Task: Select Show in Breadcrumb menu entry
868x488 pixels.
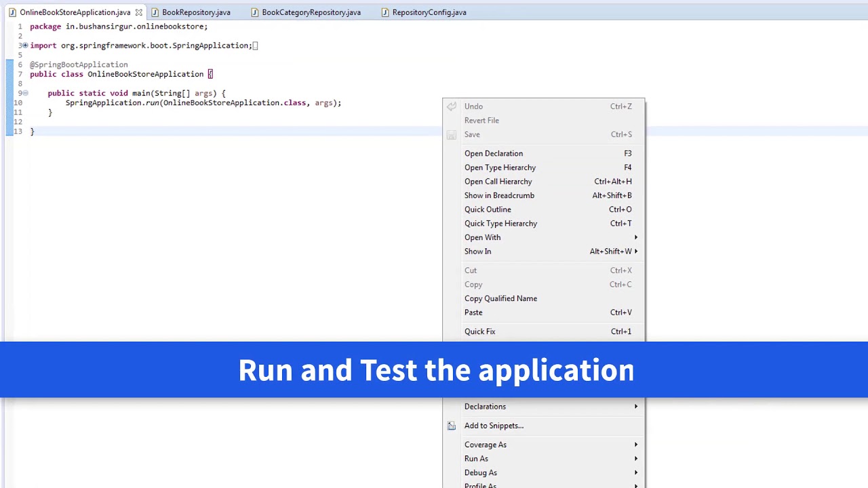Action: coord(544,195)
